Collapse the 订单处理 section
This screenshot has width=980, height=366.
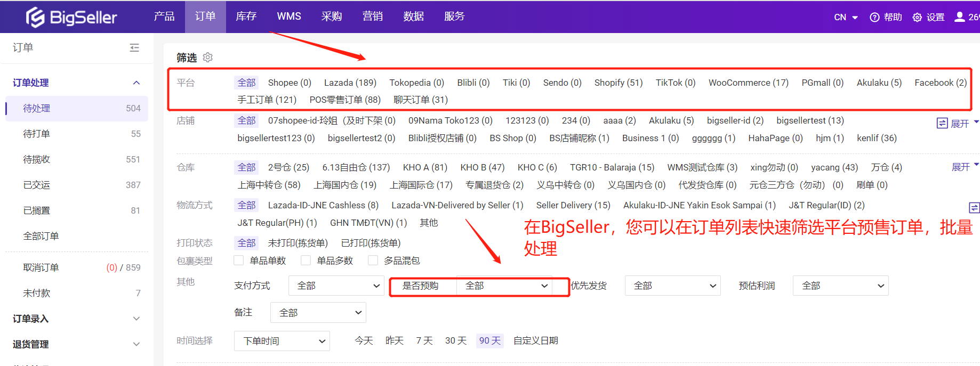point(136,83)
